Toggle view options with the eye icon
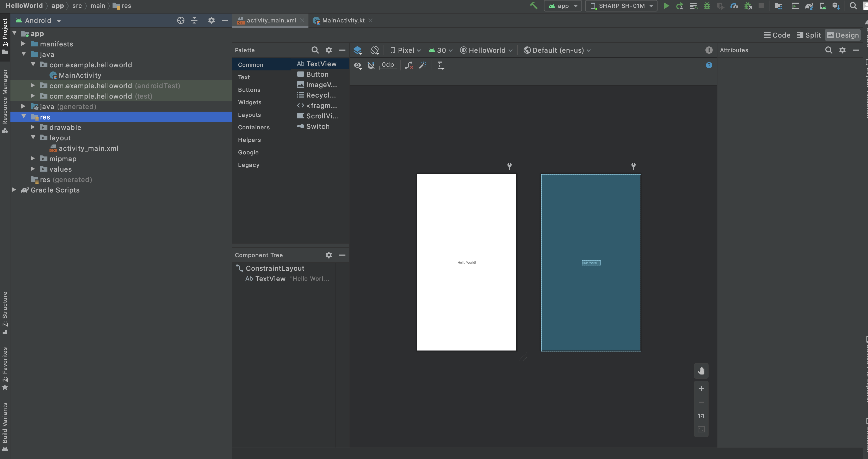The width and height of the screenshot is (868, 459). [357, 66]
